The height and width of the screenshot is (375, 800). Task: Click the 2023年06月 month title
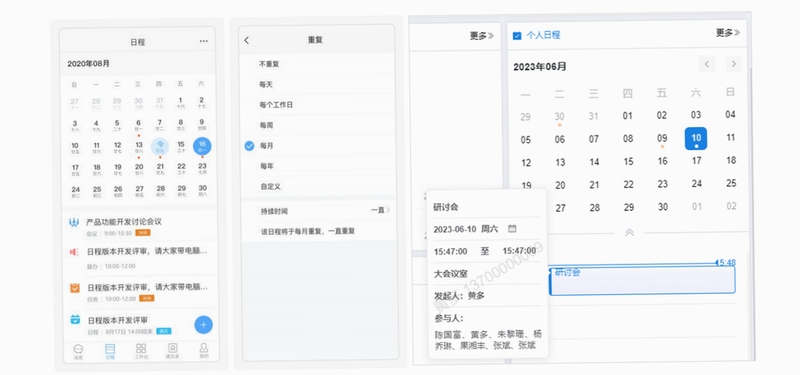pyautogui.click(x=539, y=67)
